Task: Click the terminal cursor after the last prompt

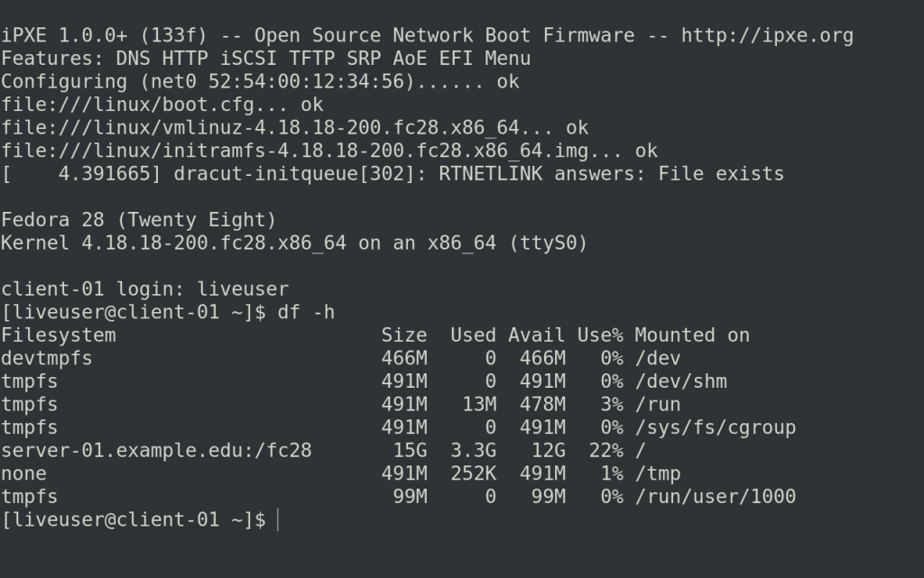Action: [279, 520]
